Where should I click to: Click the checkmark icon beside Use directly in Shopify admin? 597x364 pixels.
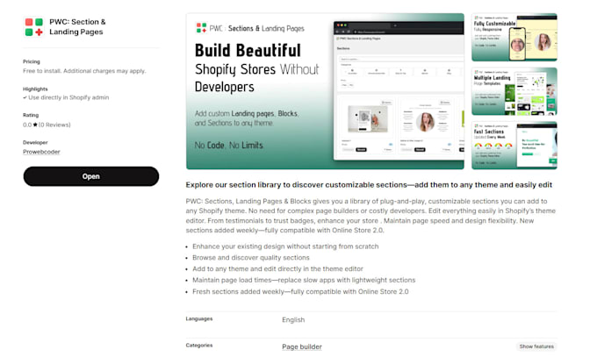tap(25, 97)
